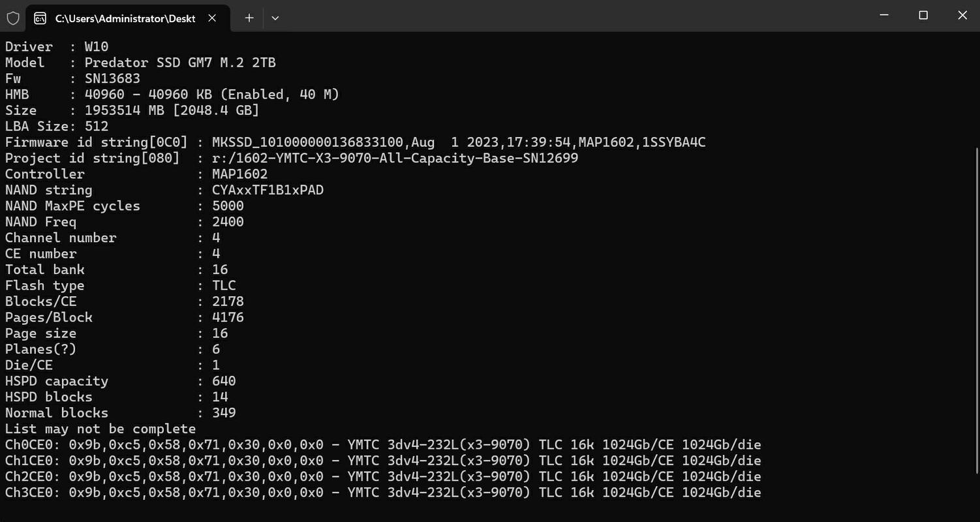The height and width of the screenshot is (522, 980).
Task: Click NAND MaxPE cycles value 5000
Action: pyautogui.click(x=228, y=206)
